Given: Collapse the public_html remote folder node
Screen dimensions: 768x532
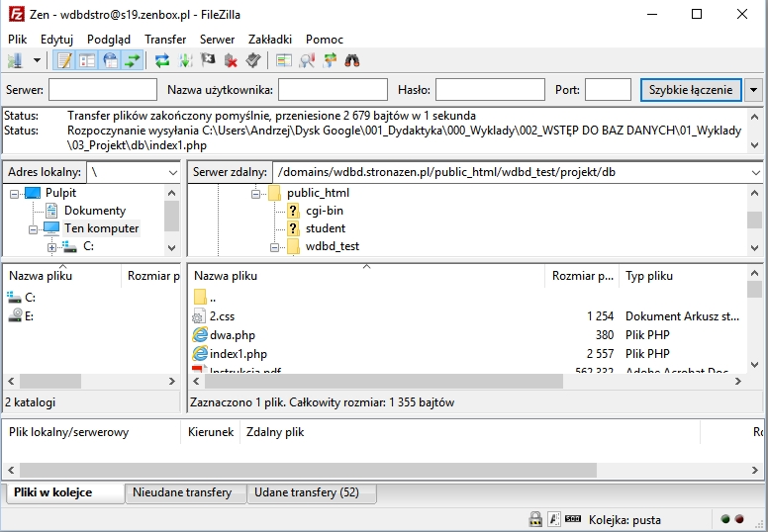Looking at the screenshot, I should tap(255, 194).
